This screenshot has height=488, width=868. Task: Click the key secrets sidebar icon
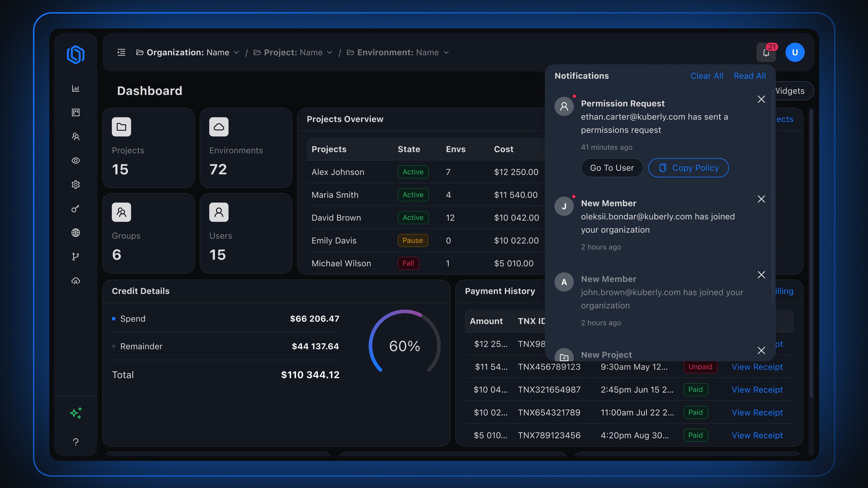pos(75,209)
